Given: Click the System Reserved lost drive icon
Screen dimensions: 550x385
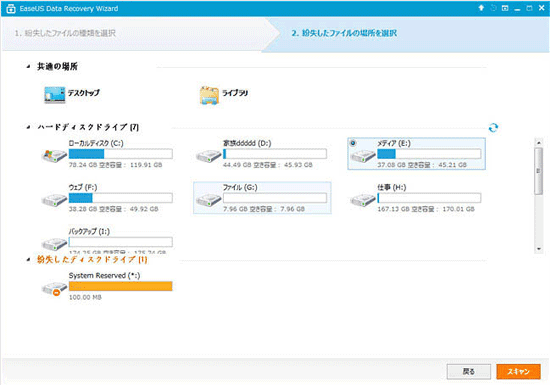Looking at the screenshot, I should [x=54, y=289].
